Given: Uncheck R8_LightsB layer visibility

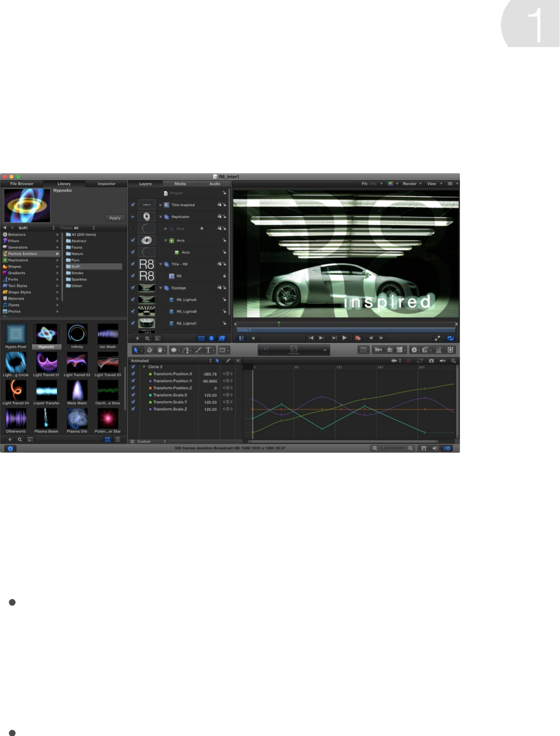Looking at the screenshot, I should point(133,311).
